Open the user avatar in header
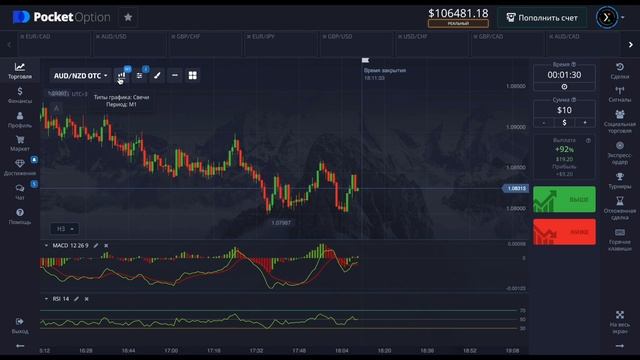Screen dimensions: 640x360 pos(607,18)
